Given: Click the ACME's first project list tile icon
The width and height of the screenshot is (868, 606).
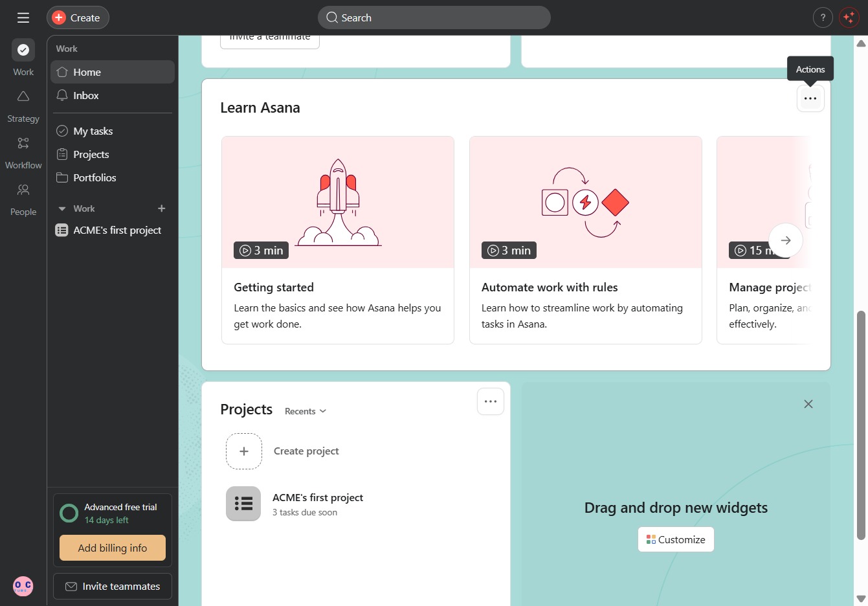Looking at the screenshot, I should [x=243, y=504].
